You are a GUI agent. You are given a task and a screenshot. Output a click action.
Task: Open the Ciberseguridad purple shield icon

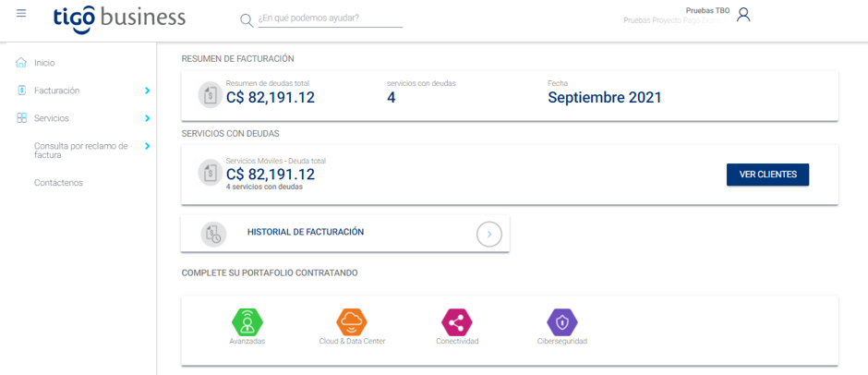[x=561, y=321]
